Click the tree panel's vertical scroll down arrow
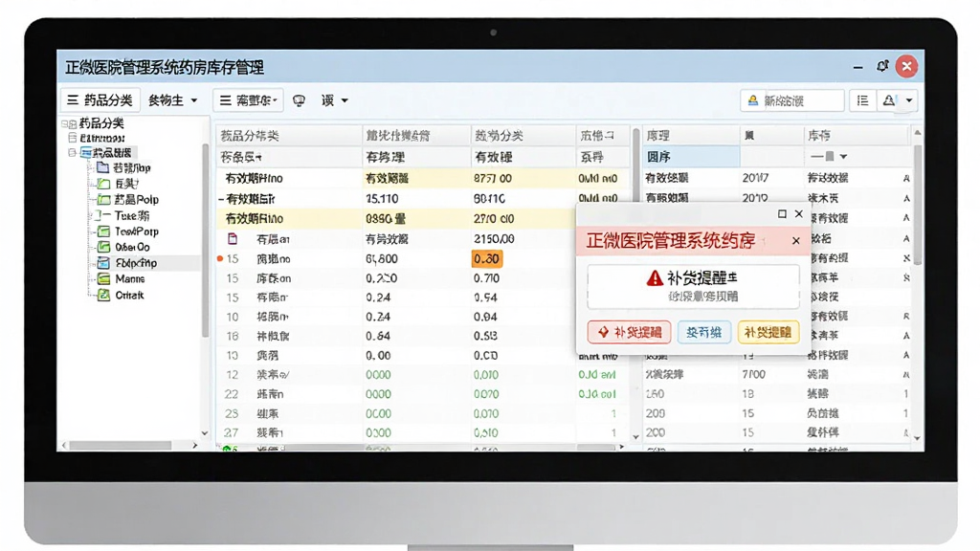This screenshot has width=980, height=551. tap(205, 433)
